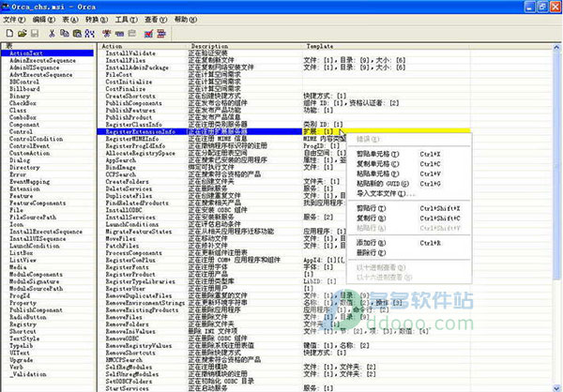Select the Registry table in list

(x=23, y=324)
